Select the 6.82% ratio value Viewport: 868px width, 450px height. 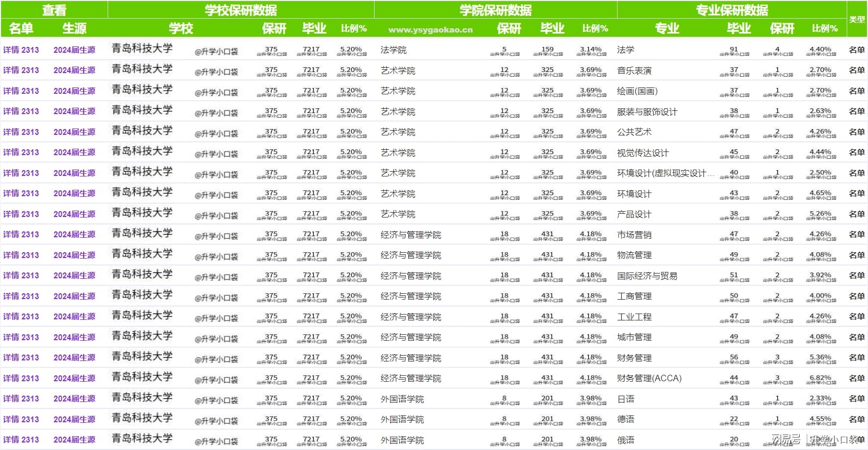click(820, 377)
